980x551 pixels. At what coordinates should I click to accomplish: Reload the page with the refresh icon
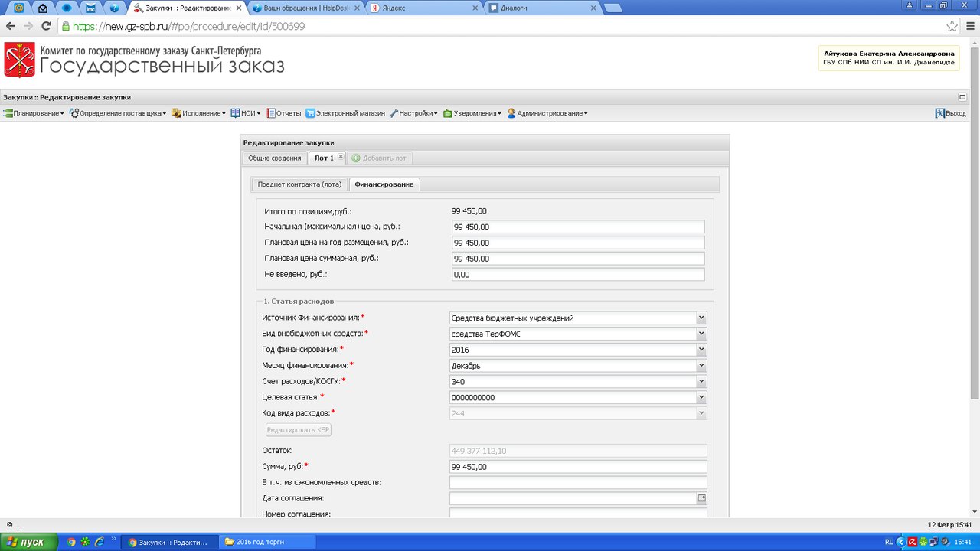pos(46,26)
